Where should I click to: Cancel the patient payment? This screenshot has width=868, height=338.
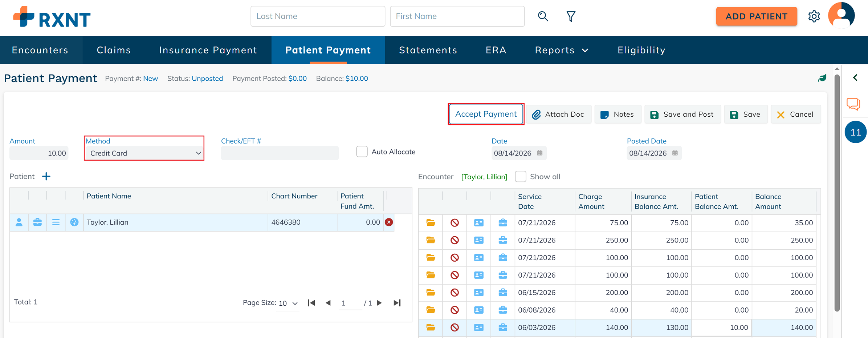[x=795, y=114]
